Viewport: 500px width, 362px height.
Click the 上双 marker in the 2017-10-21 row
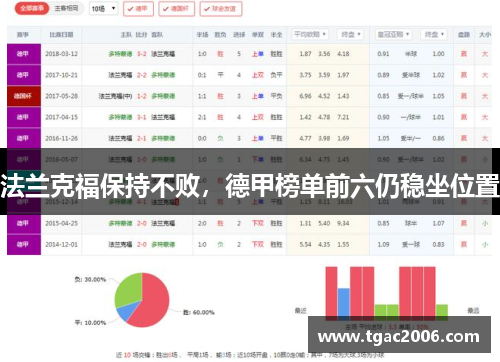tap(258, 75)
